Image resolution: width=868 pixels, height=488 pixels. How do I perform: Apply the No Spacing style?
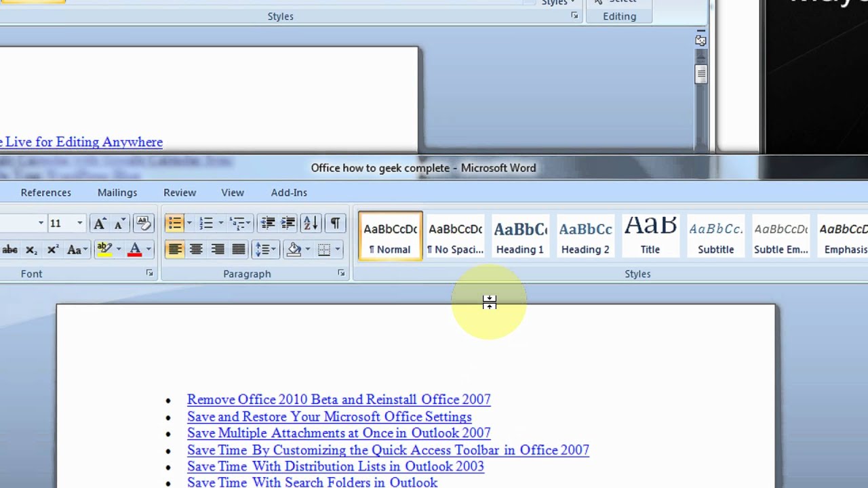click(456, 236)
